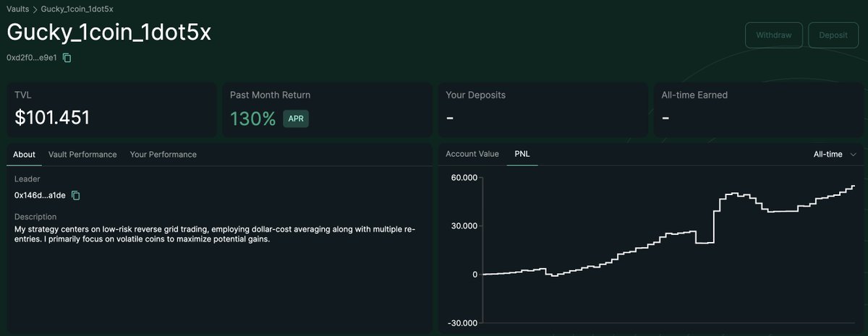The image size is (868, 336).
Task: Select the PNL chart tab
Action: 522,154
